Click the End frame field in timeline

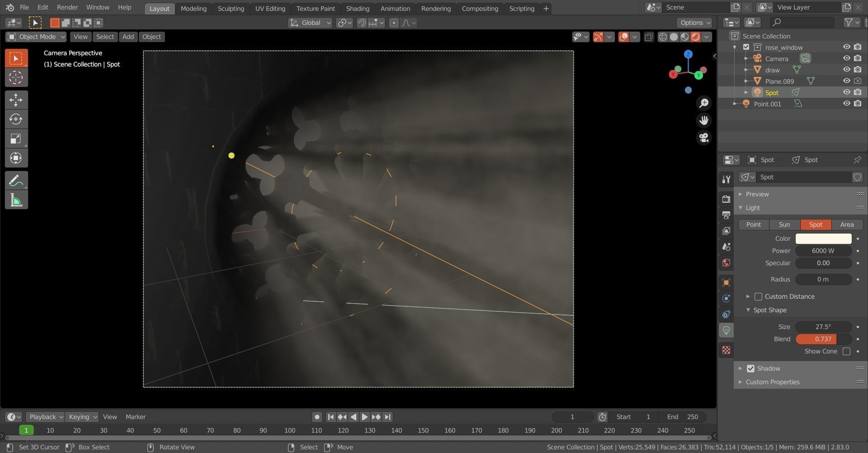pos(683,417)
